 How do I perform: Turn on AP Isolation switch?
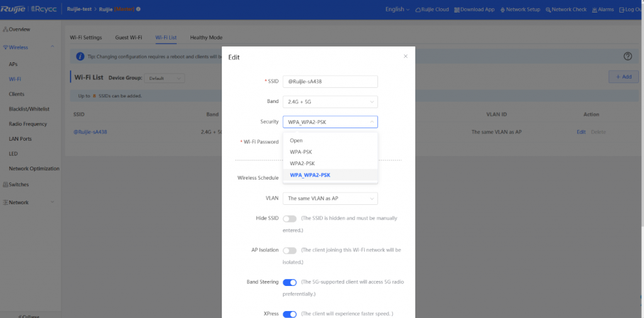click(x=289, y=250)
